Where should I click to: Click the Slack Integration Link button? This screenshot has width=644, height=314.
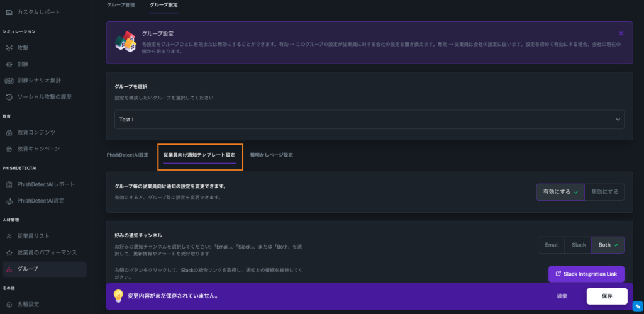(x=586, y=274)
